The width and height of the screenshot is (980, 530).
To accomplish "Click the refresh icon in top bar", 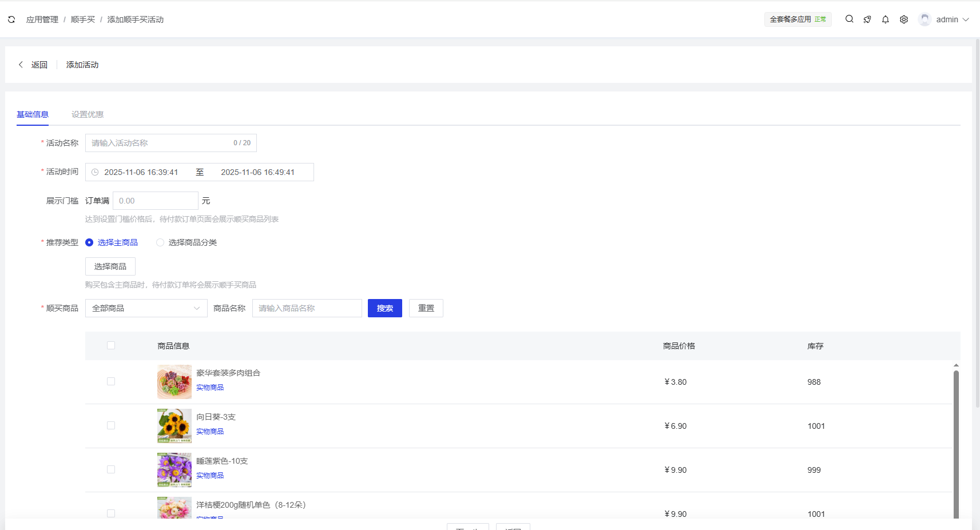I will click(x=11, y=19).
